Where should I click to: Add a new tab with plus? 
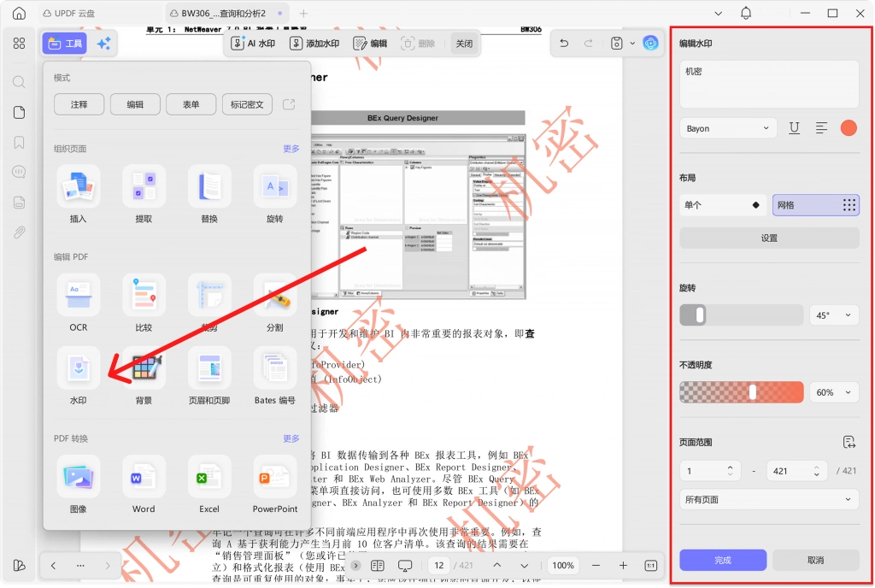pyautogui.click(x=303, y=14)
